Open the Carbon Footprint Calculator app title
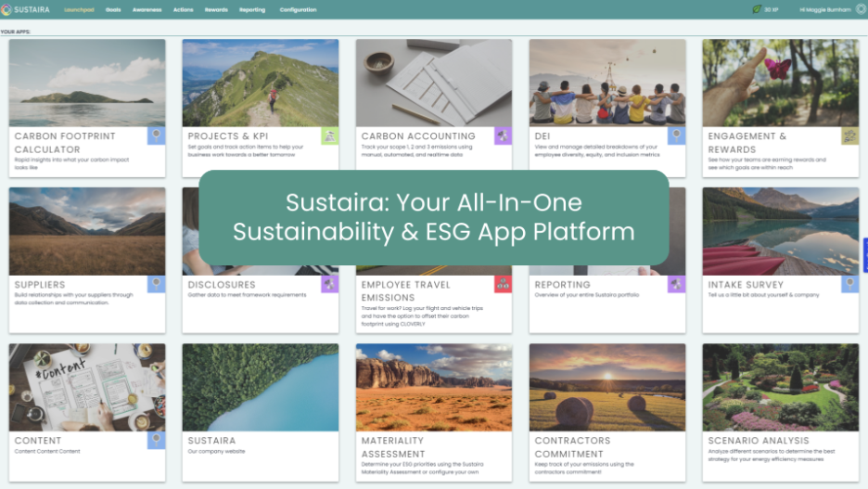 (x=65, y=143)
